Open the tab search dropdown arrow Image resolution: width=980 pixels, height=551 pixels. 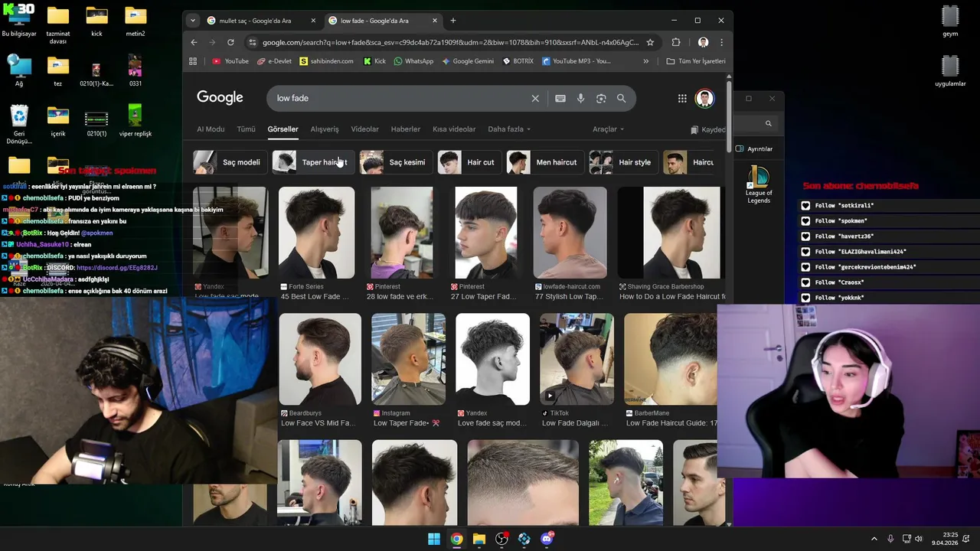click(193, 21)
